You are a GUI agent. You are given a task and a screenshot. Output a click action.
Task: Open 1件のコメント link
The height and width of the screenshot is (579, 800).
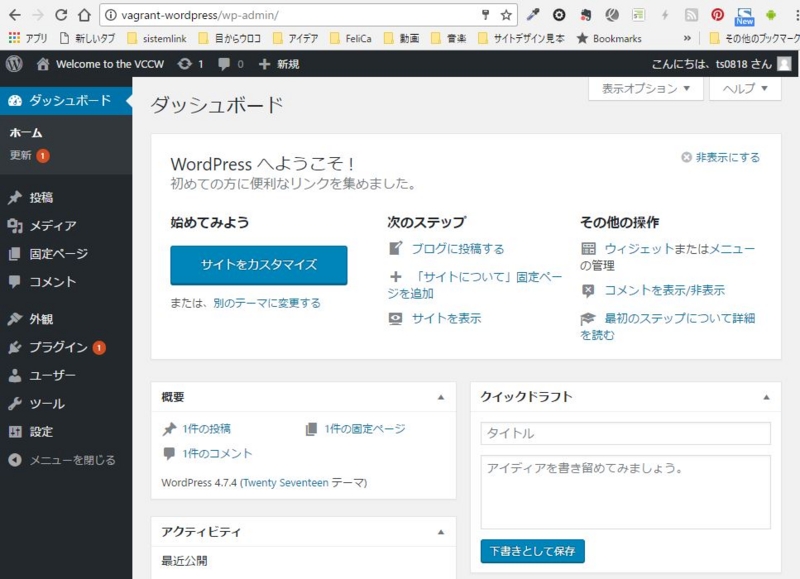pos(217,454)
